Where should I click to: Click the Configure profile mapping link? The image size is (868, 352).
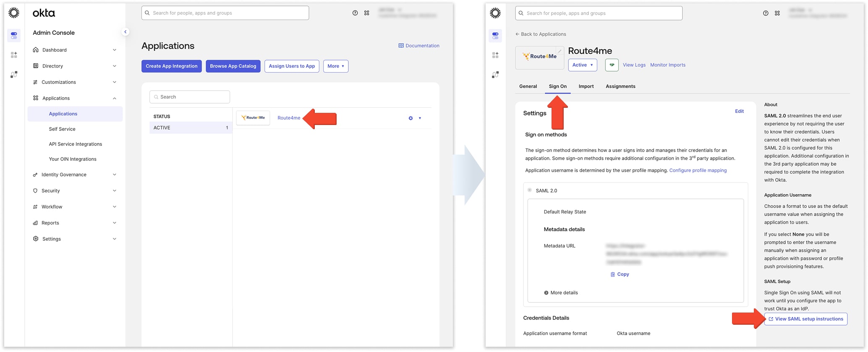coord(698,170)
